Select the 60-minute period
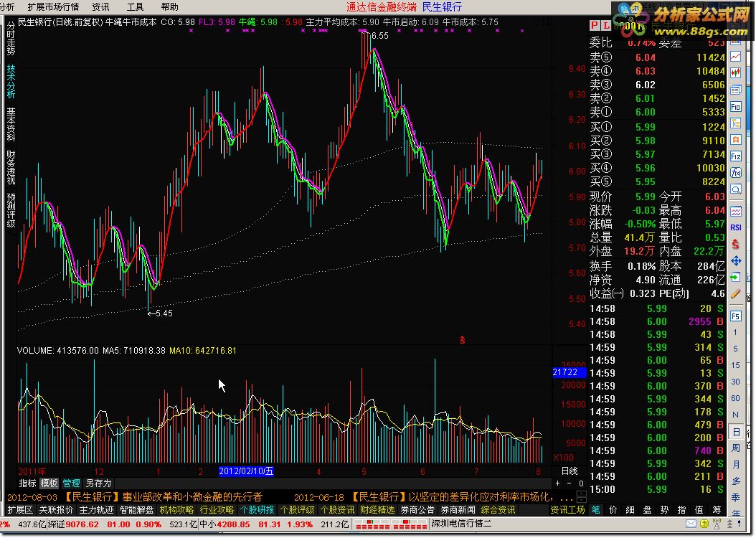Image resolution: width=756 pixels, height=538 pixels. 735,398
